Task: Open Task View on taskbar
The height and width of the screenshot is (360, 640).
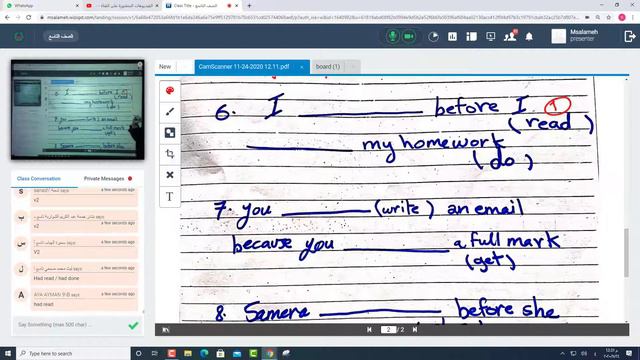Action: [155, 353]
